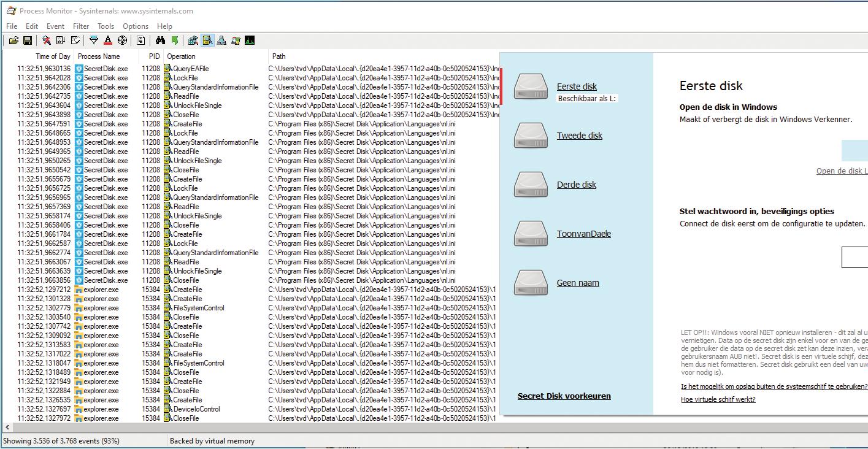The height and width of the screenshot is (449, 868).
Task: Toggle Show Network Activity icon
Action: (x=221, y=40)
